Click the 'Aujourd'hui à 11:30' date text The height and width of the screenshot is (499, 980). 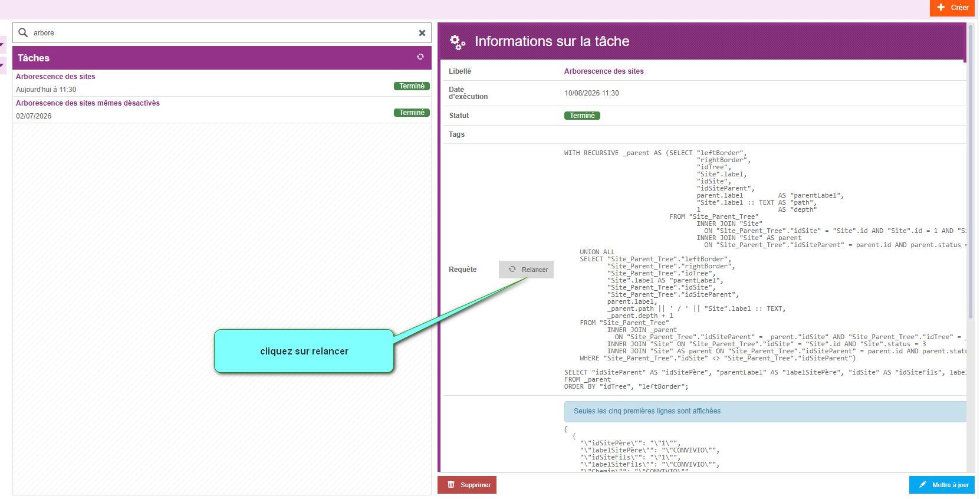click(46, 90)
